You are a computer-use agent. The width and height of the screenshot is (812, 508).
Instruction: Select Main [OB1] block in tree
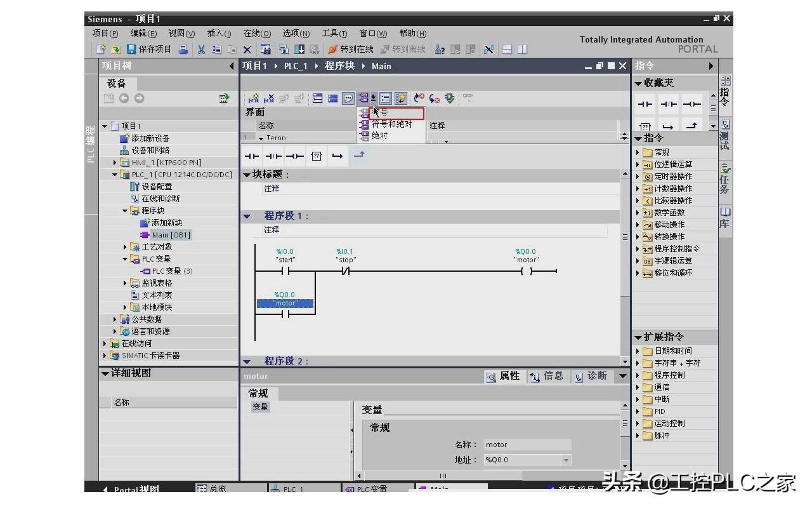click(165, 235)
